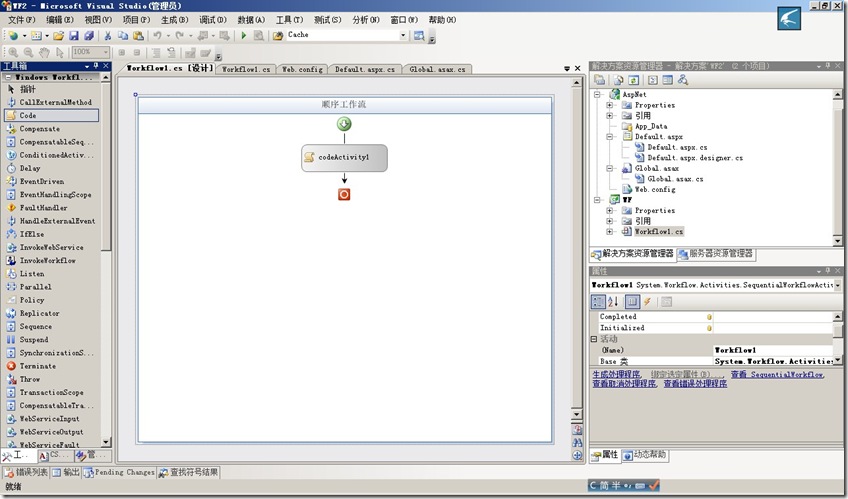Select the Listen activity tool
848x499 pixels.
[51, 274]
